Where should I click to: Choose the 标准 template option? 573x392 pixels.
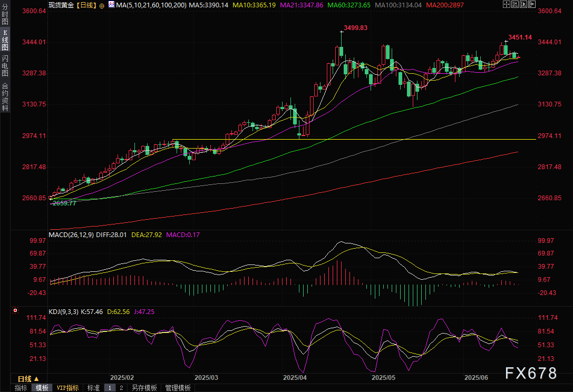[x=93, y=388]
